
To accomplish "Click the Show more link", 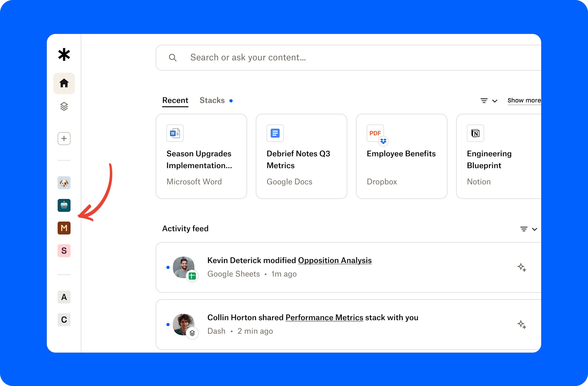I will click(524, 100).
